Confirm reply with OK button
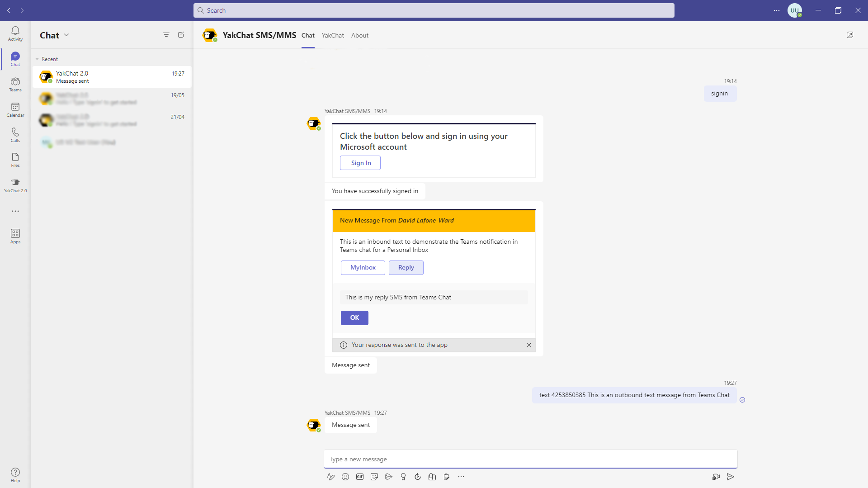This screenshot has width=868, height=488. pyautogui.click(x=354, y=317)
